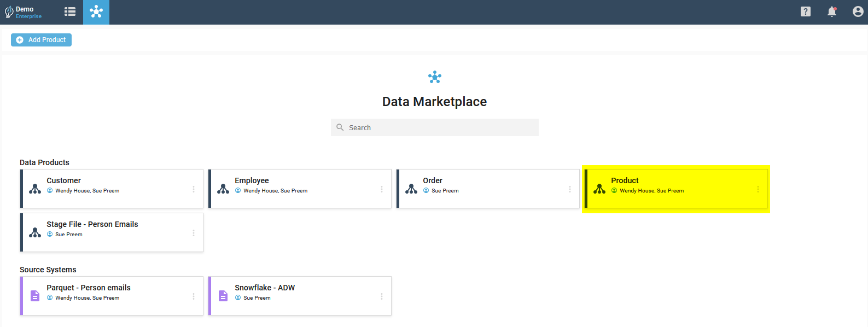Open the Snowflake - ADW card options menu
Screen dimensions: 868x327
point(382,296)
